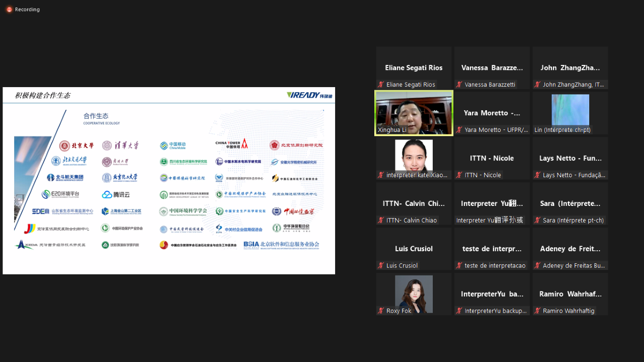Click the BSIA 北京软件和信息服务业协会 logo
The image size is (644, 362).
tap(281, 245)
